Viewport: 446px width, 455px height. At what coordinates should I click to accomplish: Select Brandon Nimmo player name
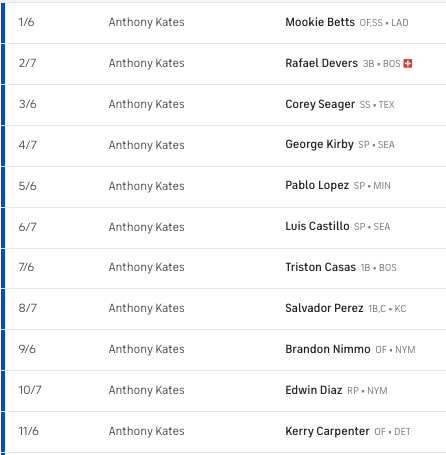[x=328, y=349]
